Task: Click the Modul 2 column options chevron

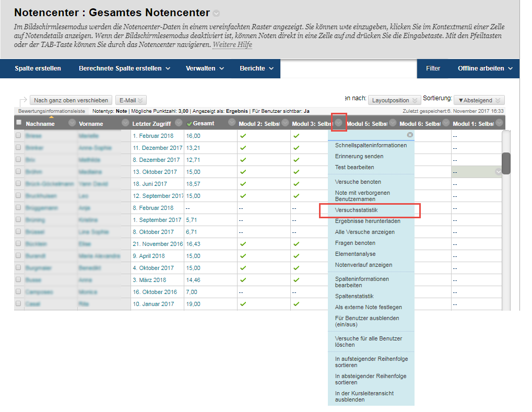Action: tap(285, 123)
